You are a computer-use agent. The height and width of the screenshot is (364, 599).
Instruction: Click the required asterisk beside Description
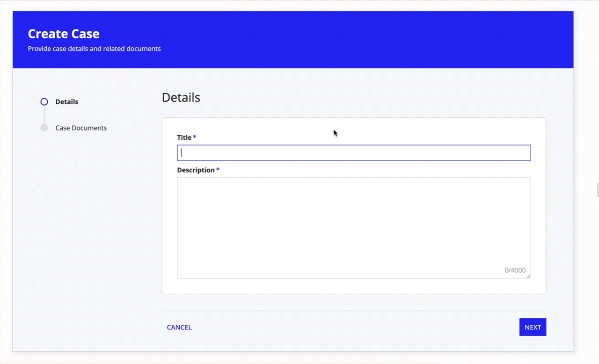[x=217, y=170]
